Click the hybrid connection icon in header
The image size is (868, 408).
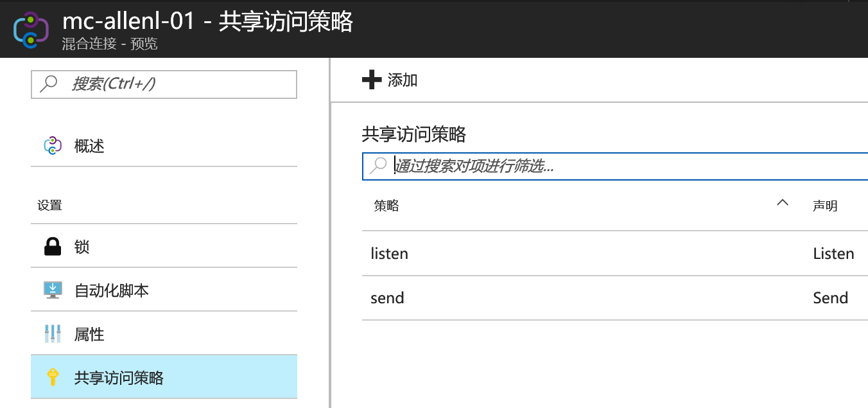[x=31, y=30]
